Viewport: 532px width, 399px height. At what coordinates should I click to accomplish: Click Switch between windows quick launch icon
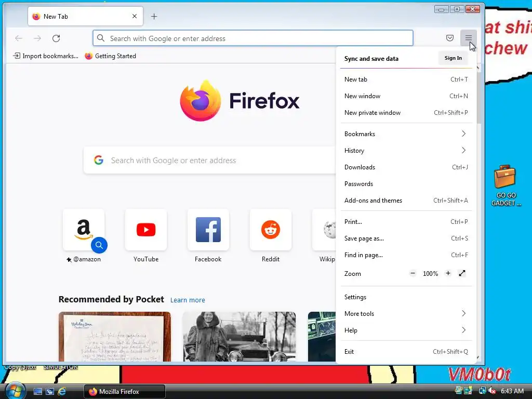tap(50, 392)
